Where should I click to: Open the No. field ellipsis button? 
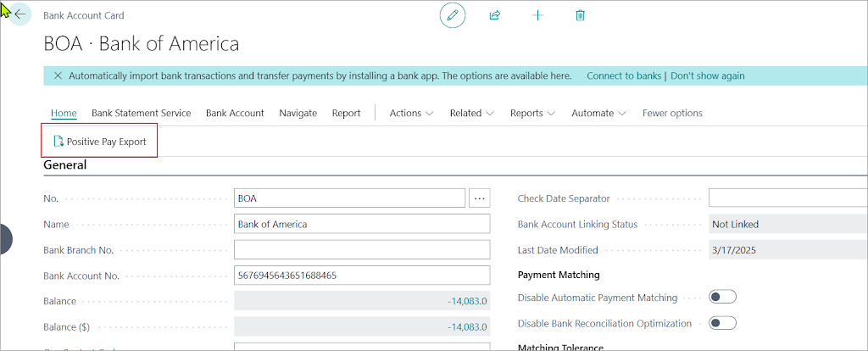point(480,198)
